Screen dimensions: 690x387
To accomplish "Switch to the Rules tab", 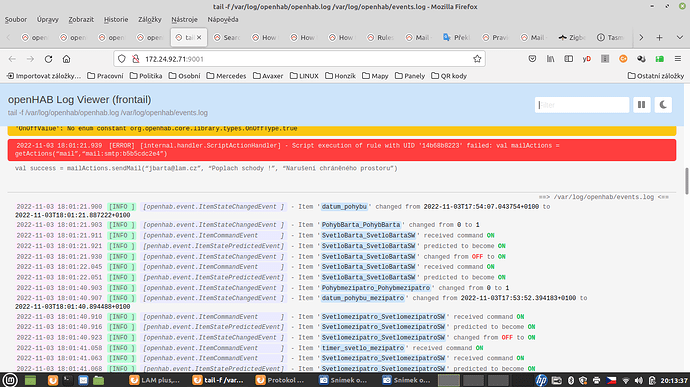I will [381, 38].
